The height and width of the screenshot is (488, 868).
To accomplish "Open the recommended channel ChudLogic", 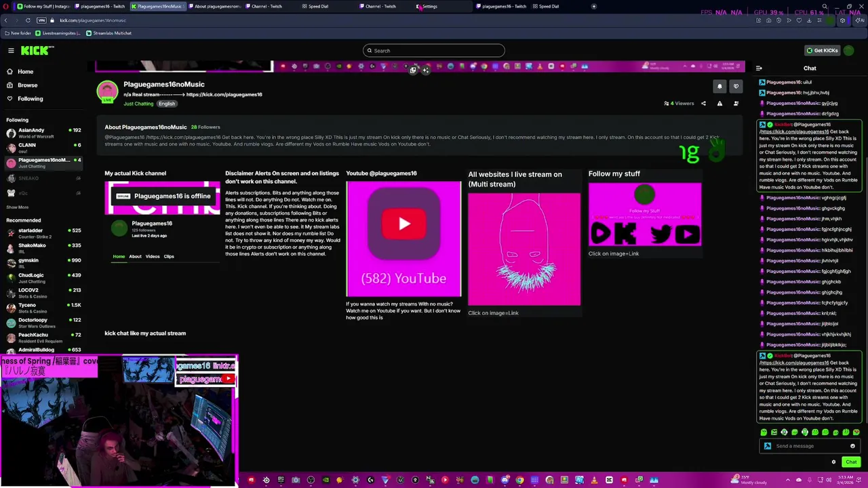I will [43, 277].
